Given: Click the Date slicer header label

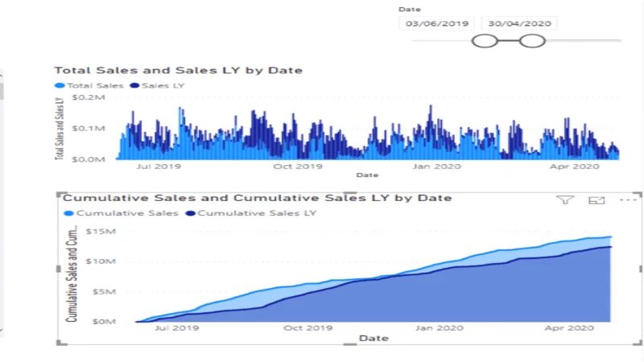Looking at the screenshot, I should coord(410,9).
